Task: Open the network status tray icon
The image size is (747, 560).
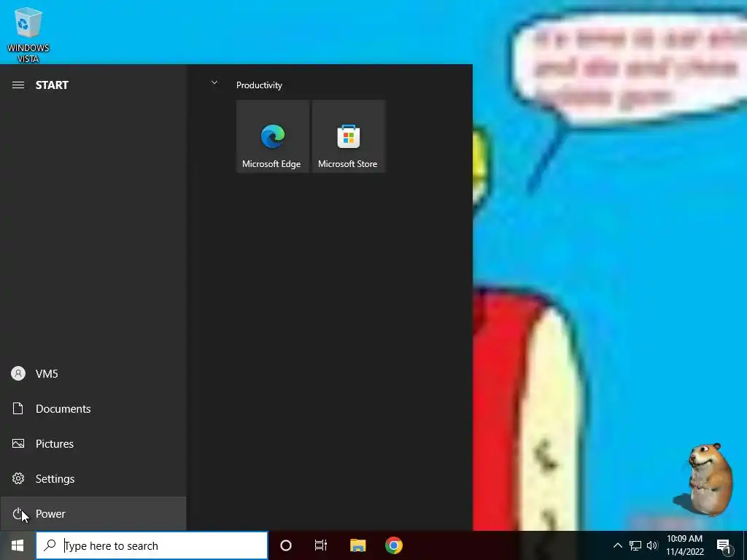Action: click(x=635, y=545)
